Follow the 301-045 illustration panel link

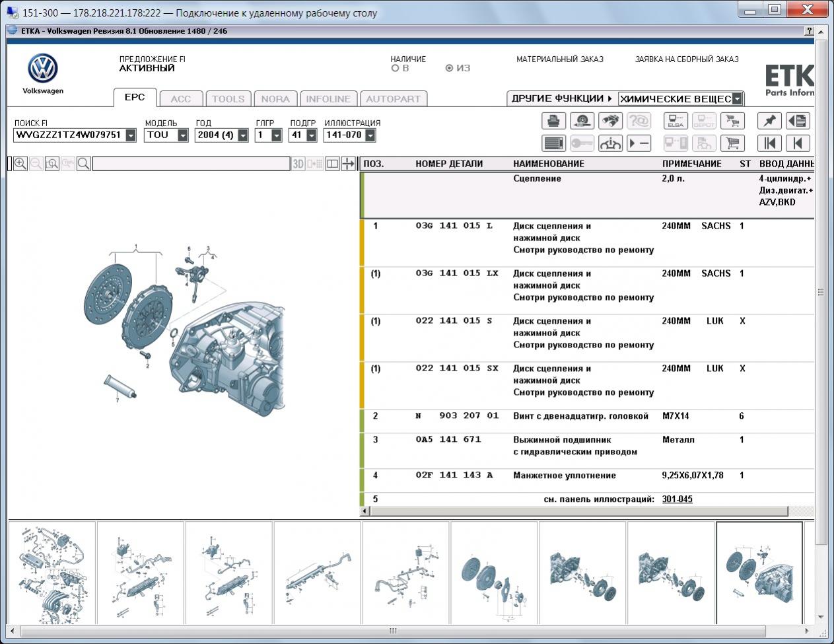point(678,499)
